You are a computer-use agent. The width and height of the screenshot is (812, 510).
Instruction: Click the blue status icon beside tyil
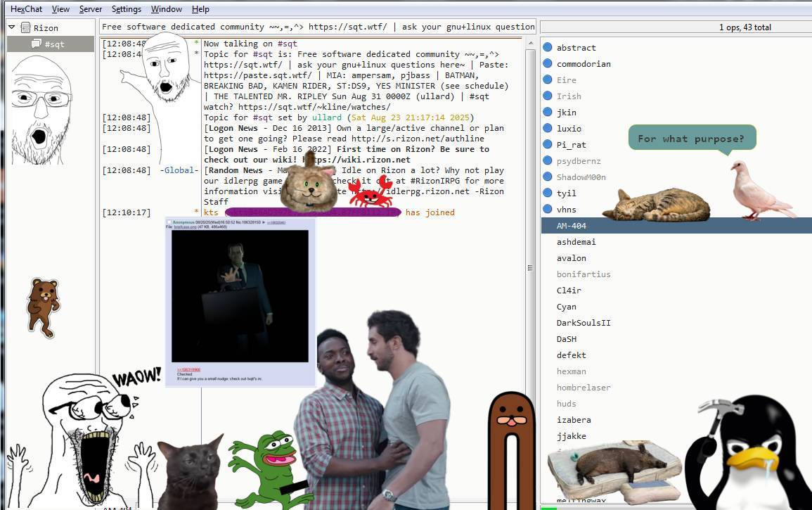pos(548,193)
